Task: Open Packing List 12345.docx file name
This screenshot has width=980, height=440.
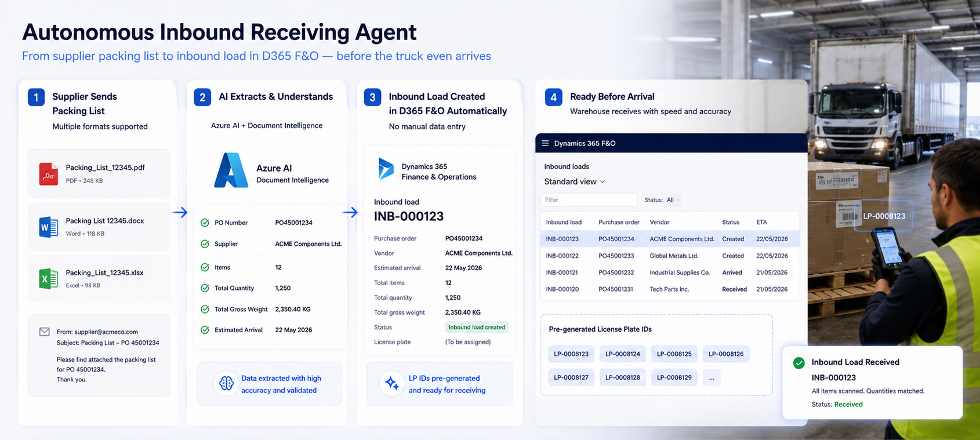Action: (x=105, y=221)
